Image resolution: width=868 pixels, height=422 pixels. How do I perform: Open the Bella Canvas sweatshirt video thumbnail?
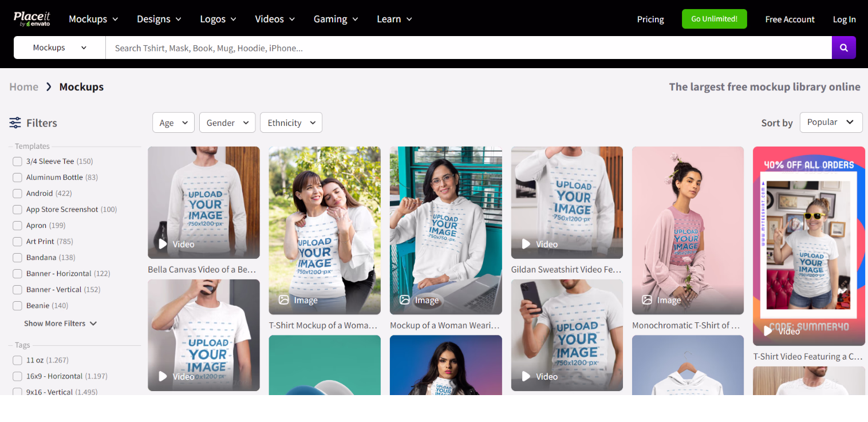point(204,203)
